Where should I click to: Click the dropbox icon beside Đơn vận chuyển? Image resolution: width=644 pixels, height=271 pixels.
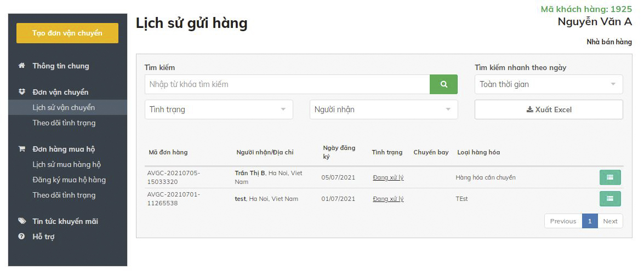coord(22,92)
